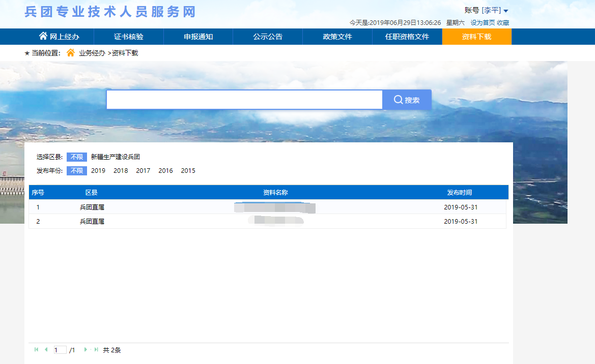Open the 政策文件 menu tab
The width and height of the screenshot is (595, 364).
[x=337, y=37]
